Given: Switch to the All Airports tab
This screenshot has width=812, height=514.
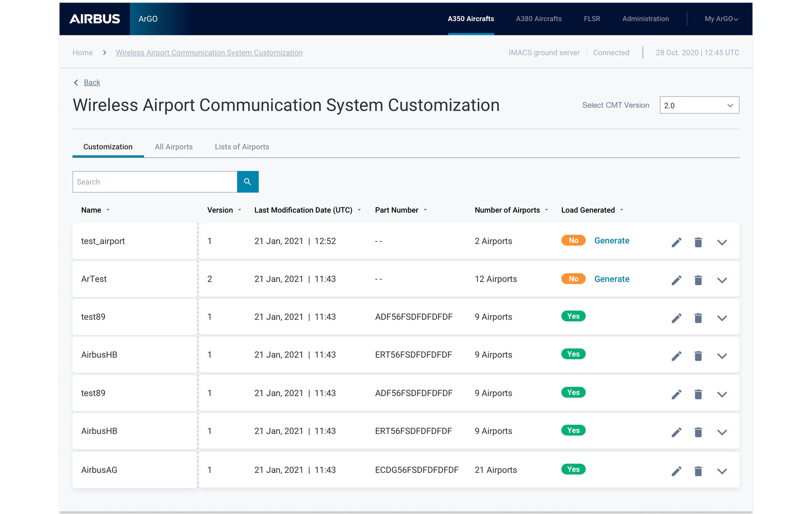Looking at the screenshot, I should click(x=174, y=147).
